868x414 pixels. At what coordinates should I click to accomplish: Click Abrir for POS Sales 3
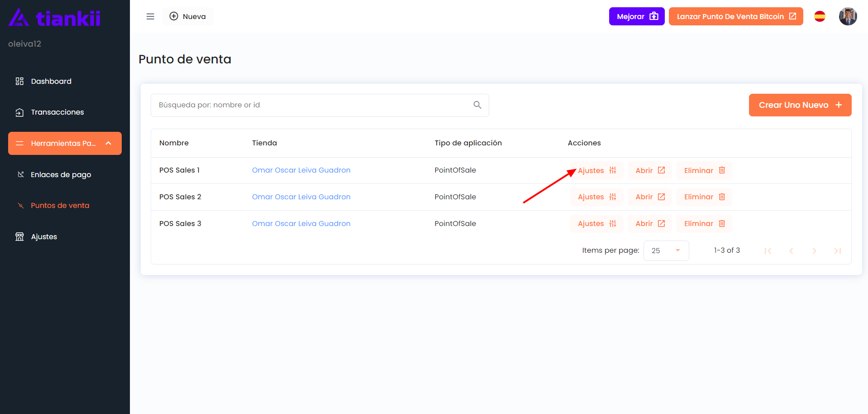650,223
